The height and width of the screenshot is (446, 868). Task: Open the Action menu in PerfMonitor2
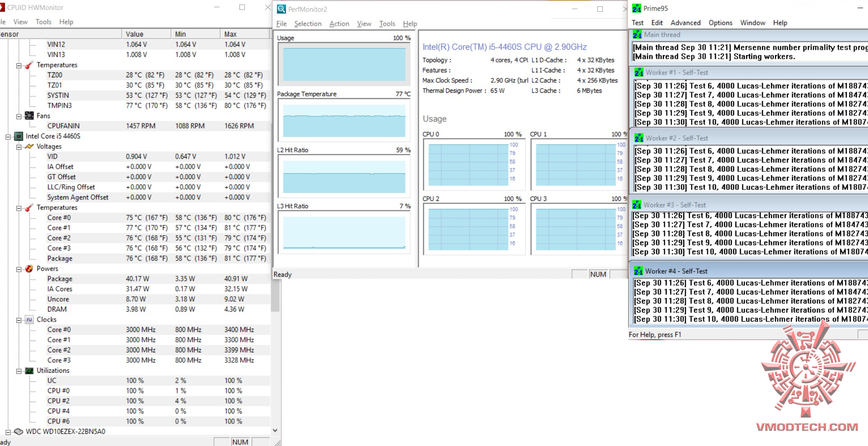click(339, 24)
